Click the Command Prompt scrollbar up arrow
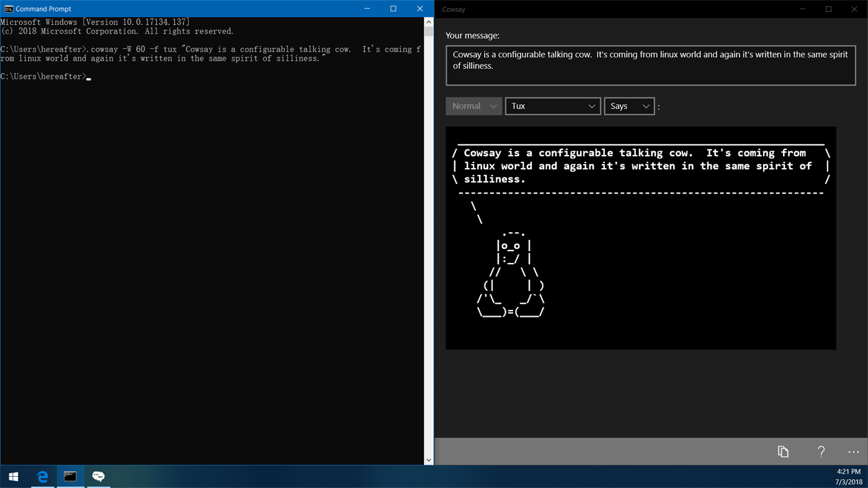The height and width of the screenshot is (488, 868). coord(429,20)
